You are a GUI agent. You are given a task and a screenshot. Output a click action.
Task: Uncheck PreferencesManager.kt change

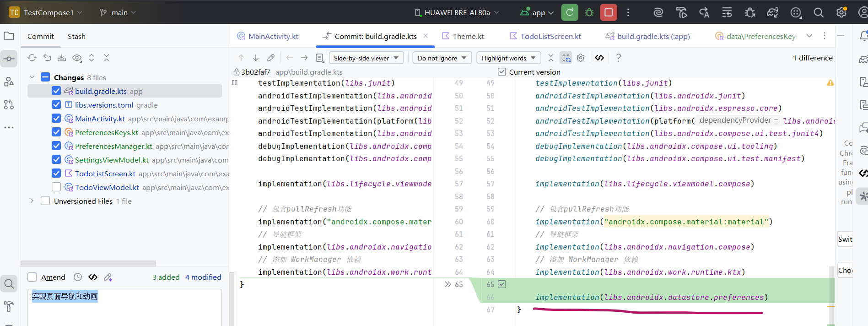click(x=56, y=146)
